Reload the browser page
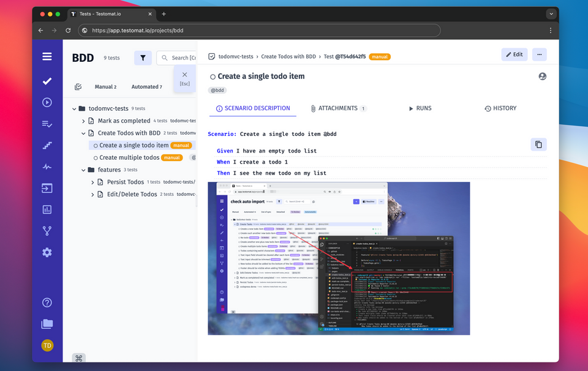 pos(68,31)
